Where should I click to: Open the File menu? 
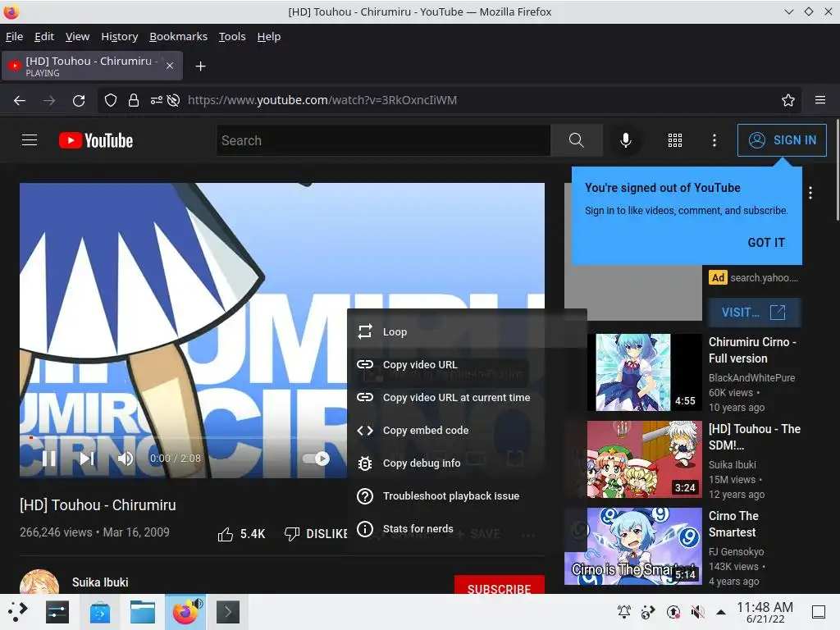coord(15,36)
